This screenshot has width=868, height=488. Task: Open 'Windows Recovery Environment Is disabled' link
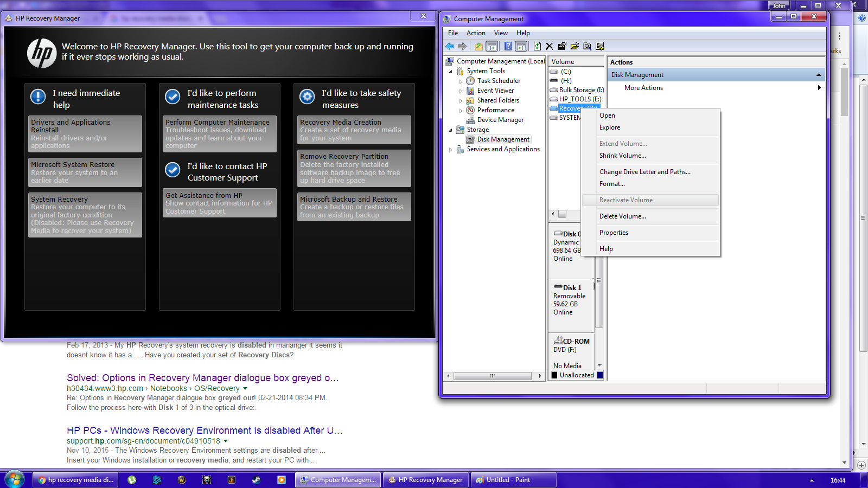click(x=205, y=431)
